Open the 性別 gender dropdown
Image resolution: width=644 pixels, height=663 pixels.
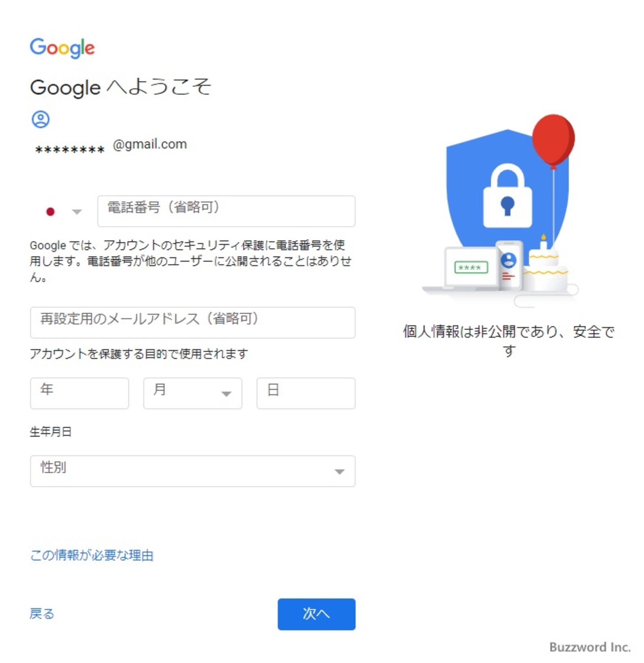click(193, 471)
